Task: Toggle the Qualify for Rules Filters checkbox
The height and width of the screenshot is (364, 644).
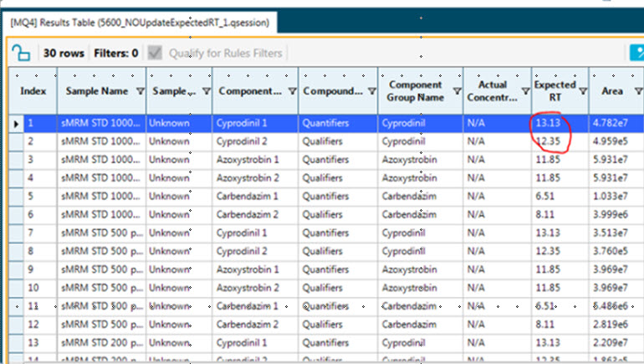Action: (x=155, y=53)
